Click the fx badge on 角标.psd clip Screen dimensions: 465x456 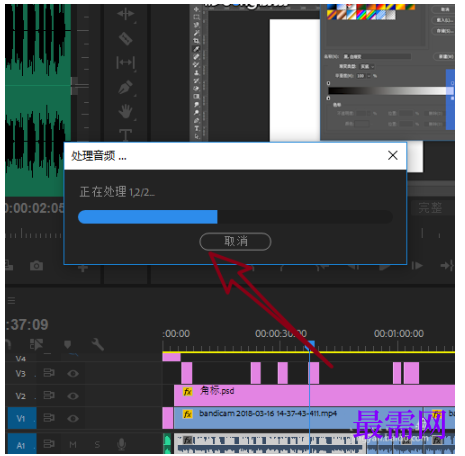click(188, 391)
